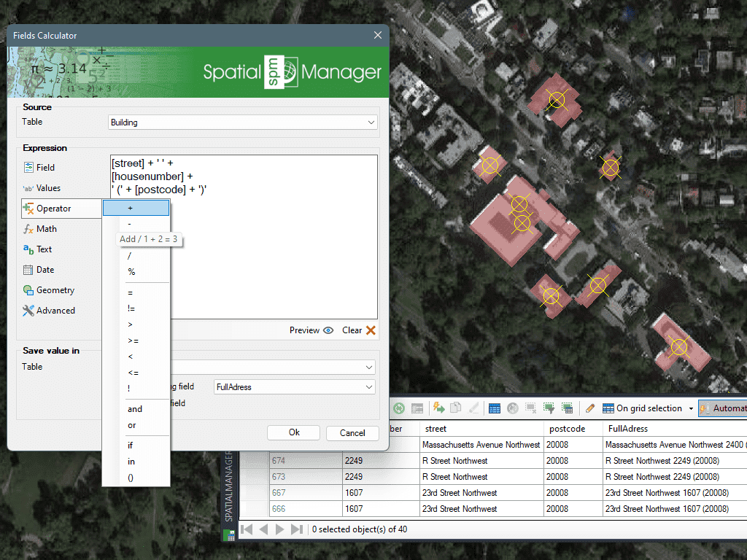Expand the FullAdress field dropdown

point(369,387)
